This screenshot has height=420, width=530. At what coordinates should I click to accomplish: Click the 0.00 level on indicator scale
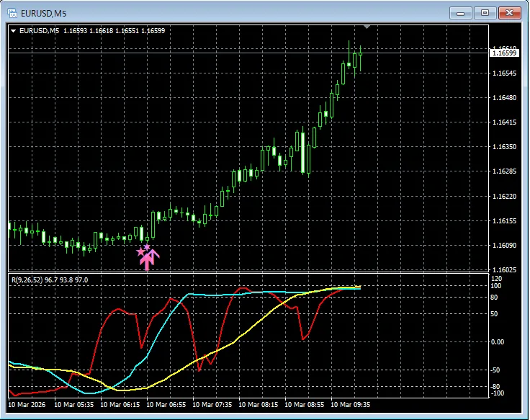pos(498,342)
